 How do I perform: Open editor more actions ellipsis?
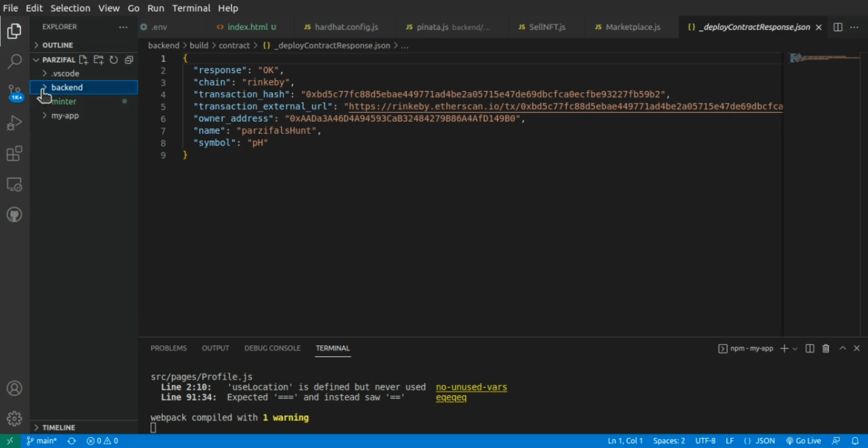(x=854, y=27)
